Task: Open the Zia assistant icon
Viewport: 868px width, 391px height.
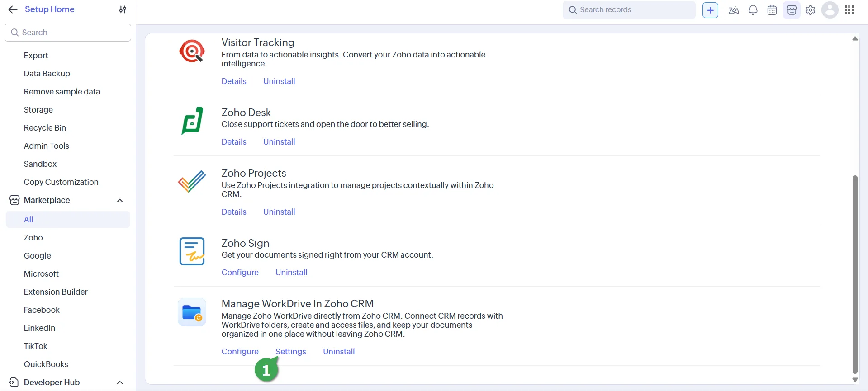Action: (x=734, y=10)
